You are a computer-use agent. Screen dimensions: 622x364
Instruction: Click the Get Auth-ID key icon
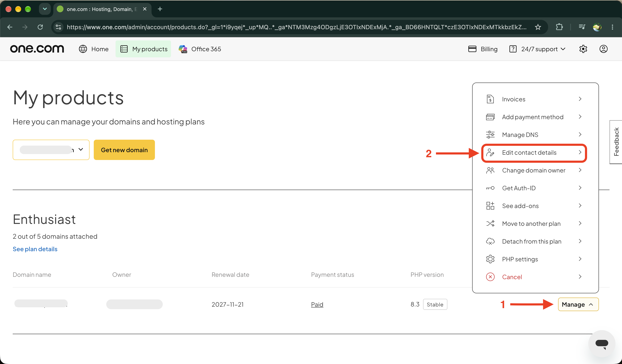coord(490,188)
